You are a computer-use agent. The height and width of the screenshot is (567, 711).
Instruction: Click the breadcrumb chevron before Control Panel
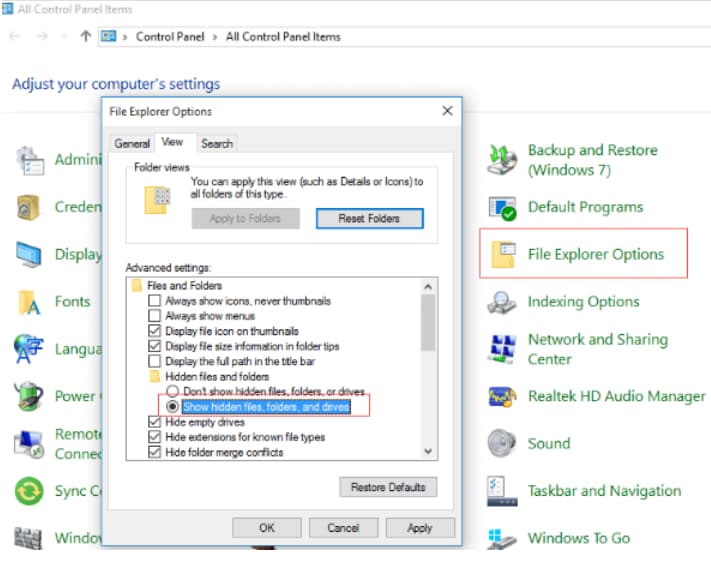[x=125, y=37]
